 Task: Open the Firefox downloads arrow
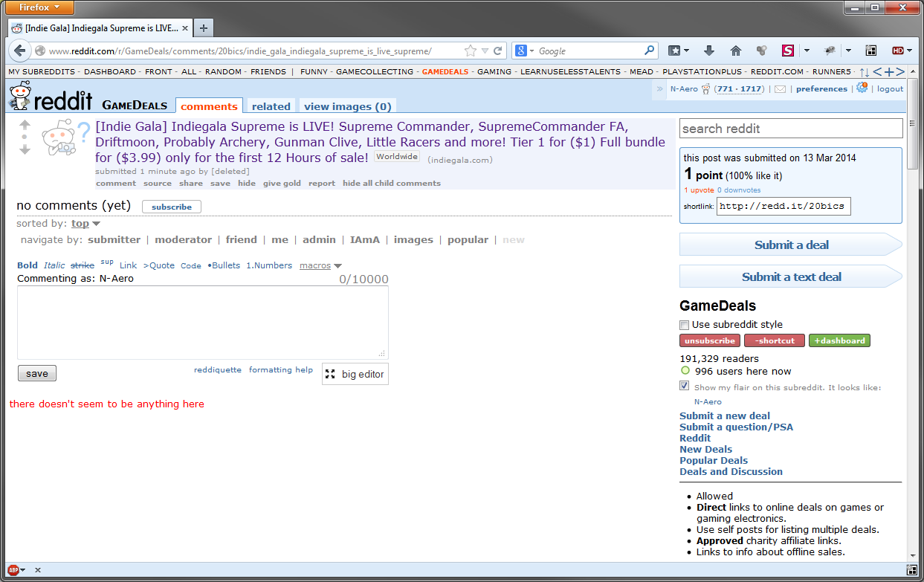(708, 51)
